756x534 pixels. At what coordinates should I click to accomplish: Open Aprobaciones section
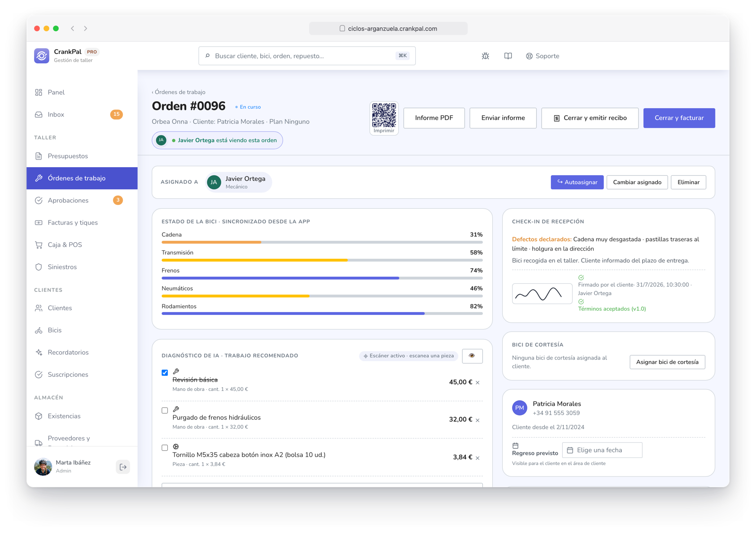(82, 201)
